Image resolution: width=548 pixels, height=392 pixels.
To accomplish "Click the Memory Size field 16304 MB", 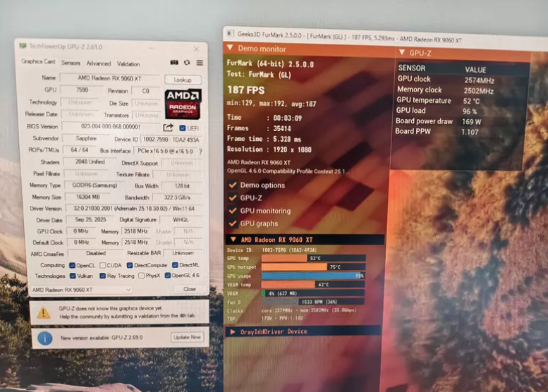I will coord(88,197).
